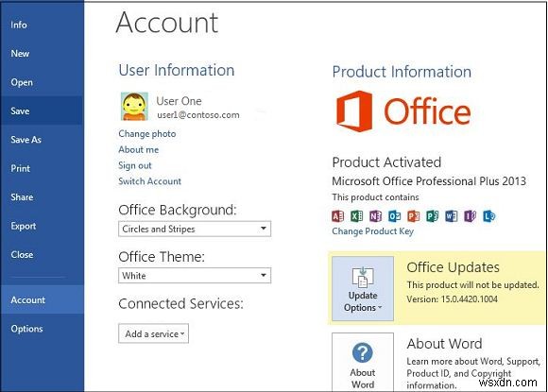Click the About Word heading text
The height and width of the screenshot is (392, 548).
tap(445, 344)
